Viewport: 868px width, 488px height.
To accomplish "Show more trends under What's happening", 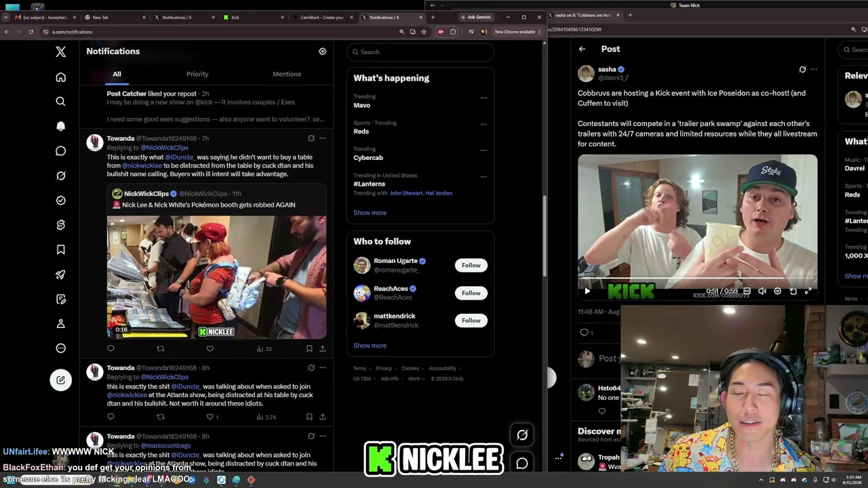I will pyautogui.click(x=370, y=213).
